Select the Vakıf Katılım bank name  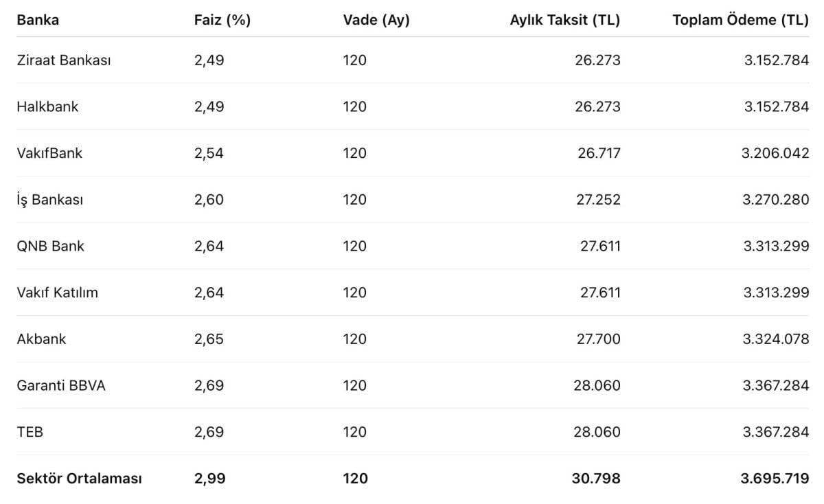click(x=57, y=293)
